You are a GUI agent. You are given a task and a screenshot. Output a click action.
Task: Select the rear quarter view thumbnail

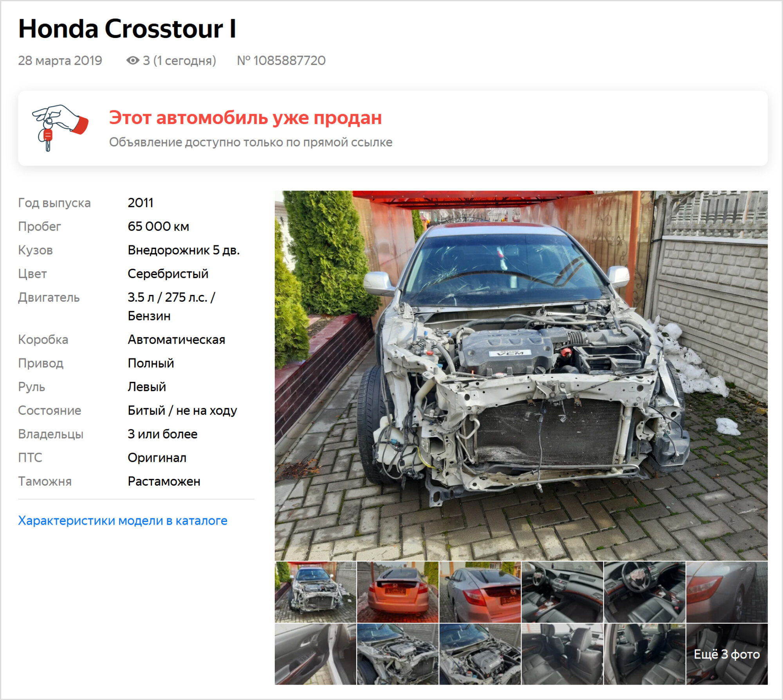[x=480, y=592]
